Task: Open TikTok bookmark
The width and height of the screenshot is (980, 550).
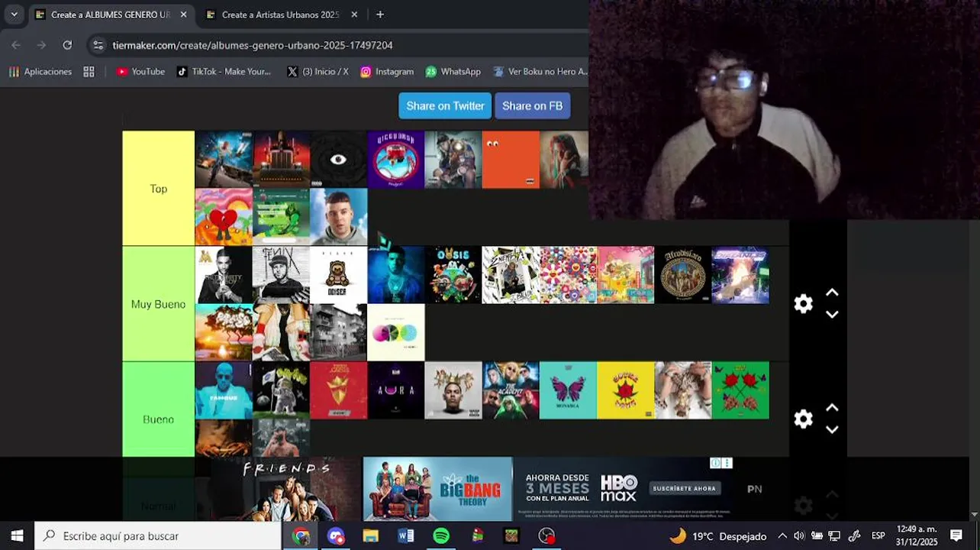Action: click(224, 71)
